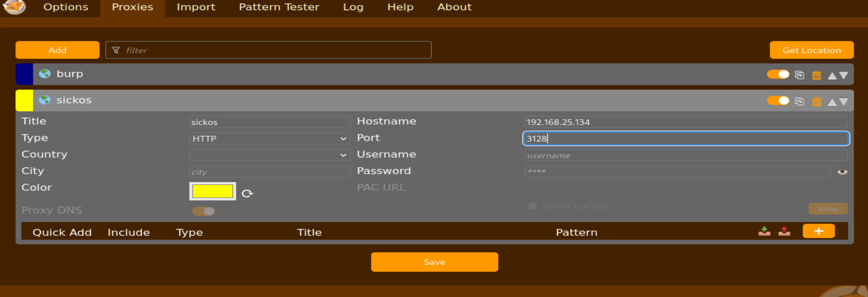Open the Country dropdown
Image resolution: width=868 pixels, height=297 pixels.
[270, 155]
